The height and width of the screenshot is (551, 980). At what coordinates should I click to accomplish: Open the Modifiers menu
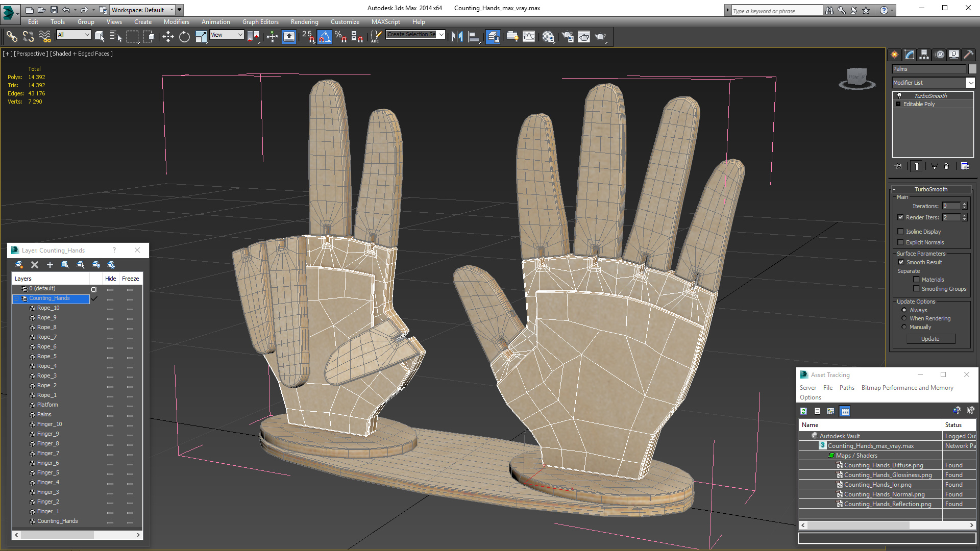176,22
